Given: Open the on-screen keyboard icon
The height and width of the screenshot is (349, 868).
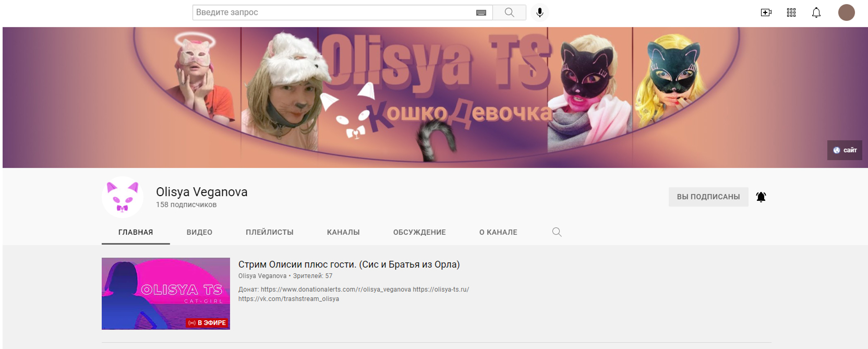Looking at the screenshot, I should [x=481, y=13].
